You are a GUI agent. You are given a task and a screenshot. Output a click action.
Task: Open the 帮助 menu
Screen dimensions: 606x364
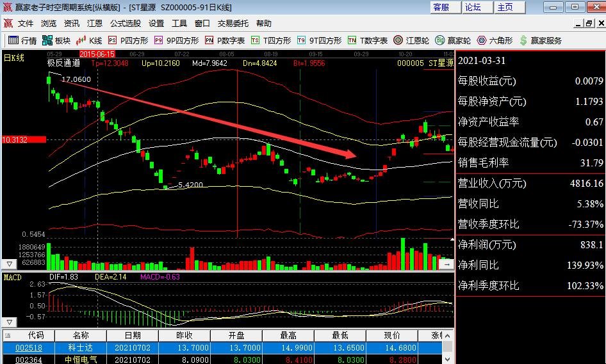coord(263,24)
